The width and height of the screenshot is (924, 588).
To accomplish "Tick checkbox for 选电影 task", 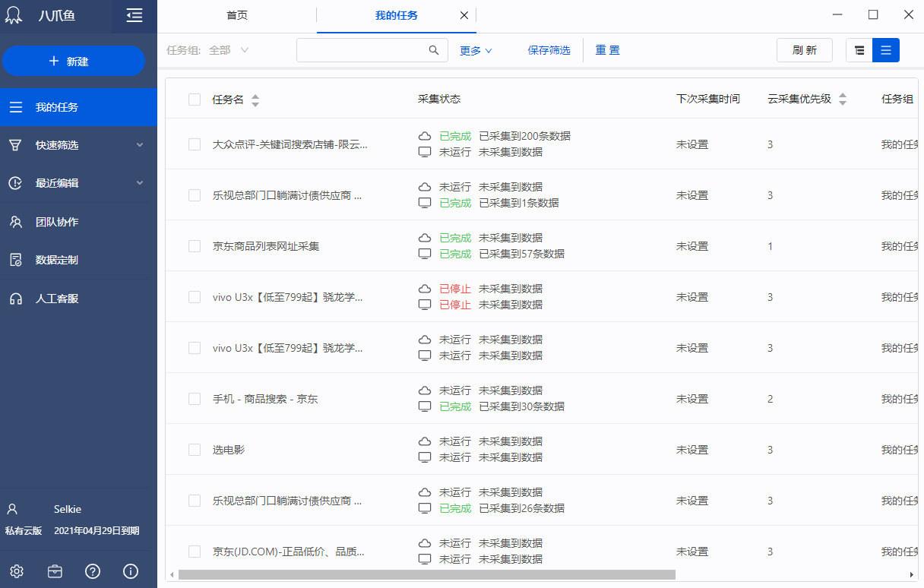I will 195,450.
